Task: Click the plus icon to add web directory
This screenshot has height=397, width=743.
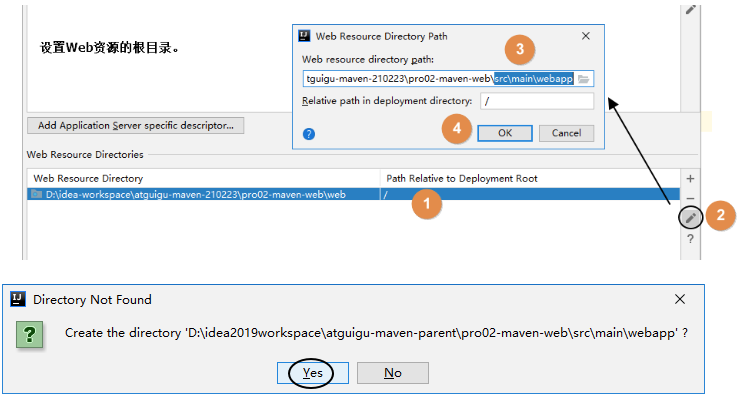Action: 690,179
